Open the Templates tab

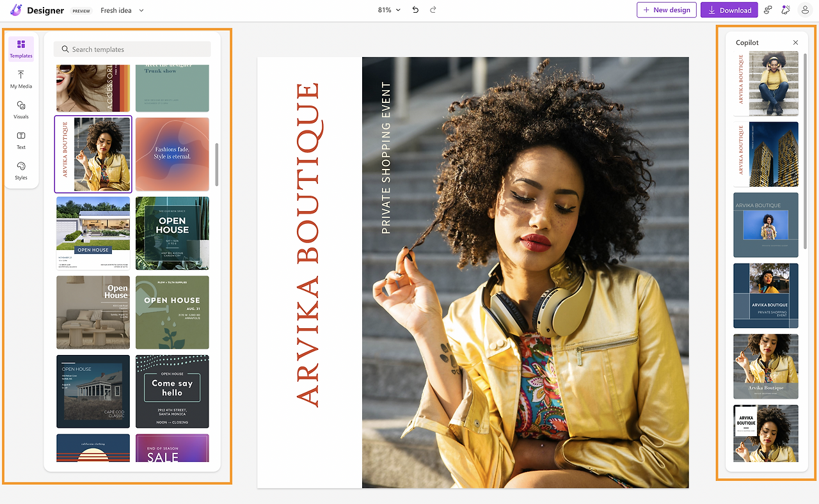click(x=21, y=49)
